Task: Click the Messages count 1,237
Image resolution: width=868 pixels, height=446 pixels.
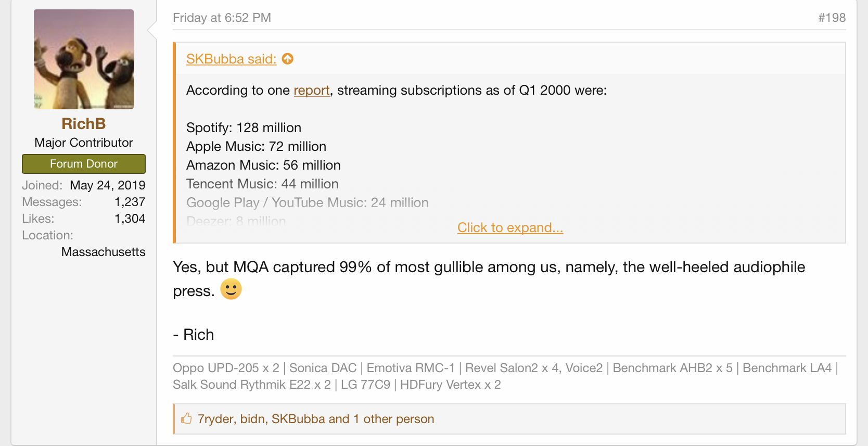Action: [130, 202]
